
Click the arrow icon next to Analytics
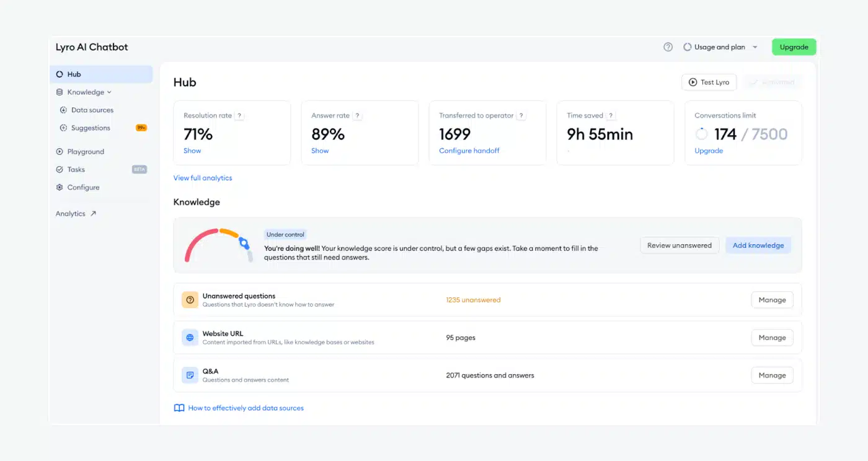[x=94, y=214]
